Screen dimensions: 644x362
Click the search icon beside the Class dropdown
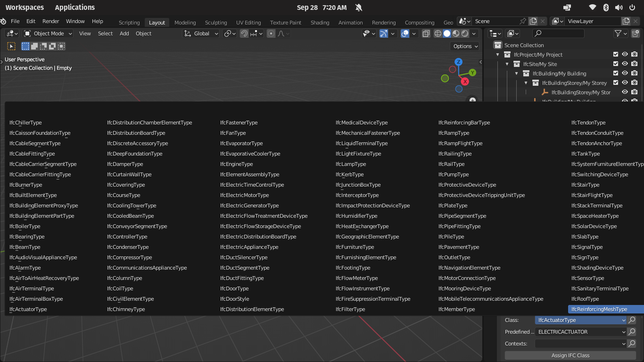point(632,320)
